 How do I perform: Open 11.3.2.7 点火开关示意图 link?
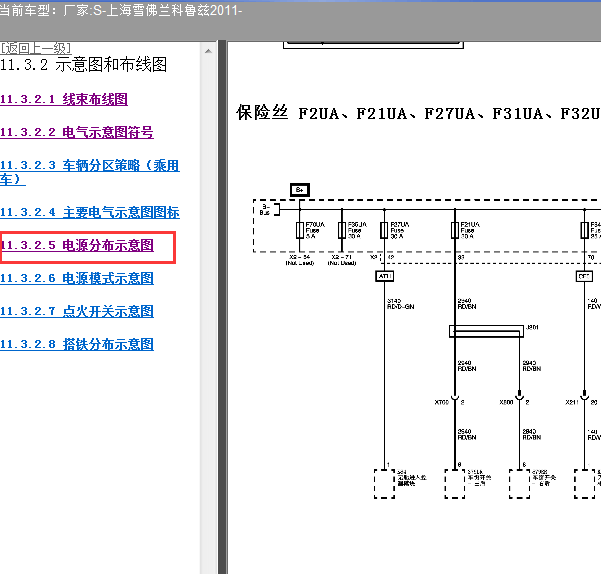pyautogui.click(x=77, y=311)
